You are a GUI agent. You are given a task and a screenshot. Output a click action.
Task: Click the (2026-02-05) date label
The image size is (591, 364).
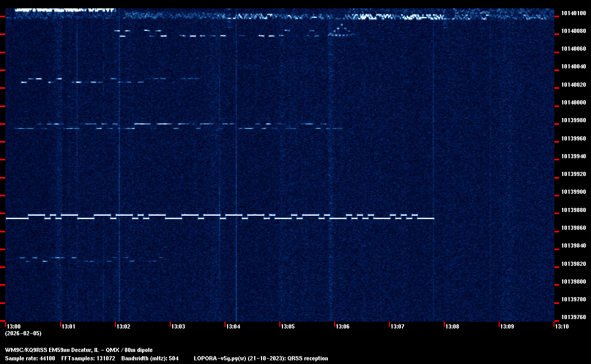(x=23, y=333)
